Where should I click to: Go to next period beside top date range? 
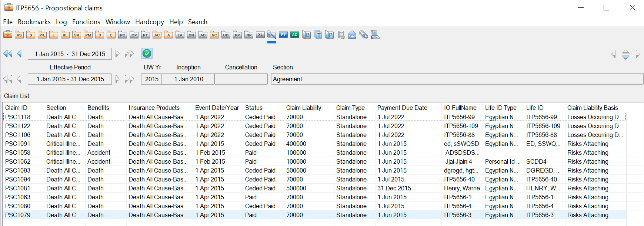[117, 54]
